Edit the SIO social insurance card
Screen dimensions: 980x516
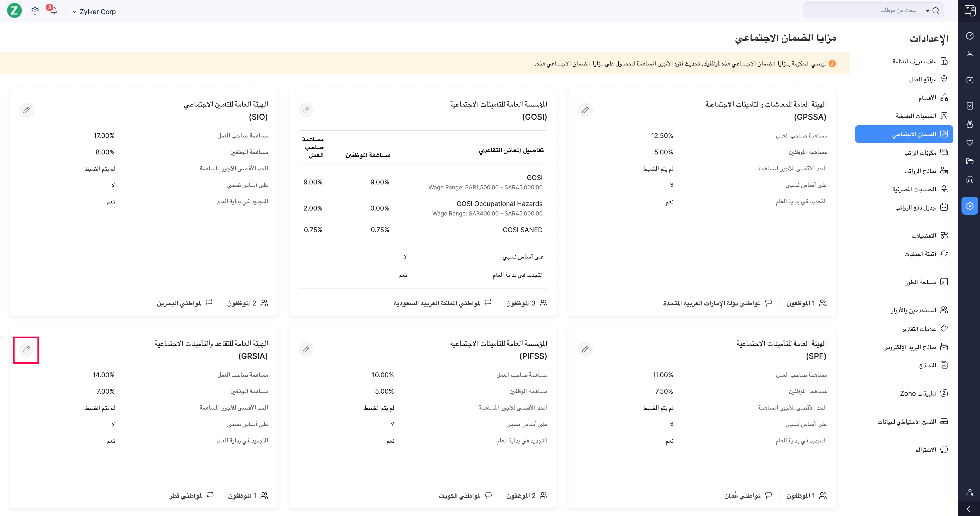(27, 110)
